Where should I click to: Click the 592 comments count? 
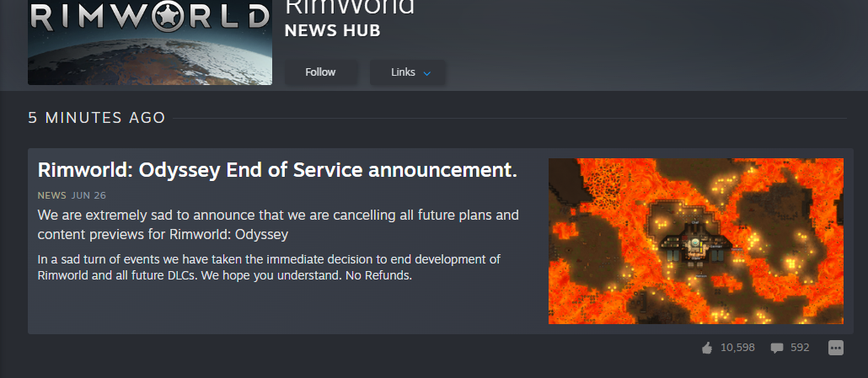click(x=800, y=348)
